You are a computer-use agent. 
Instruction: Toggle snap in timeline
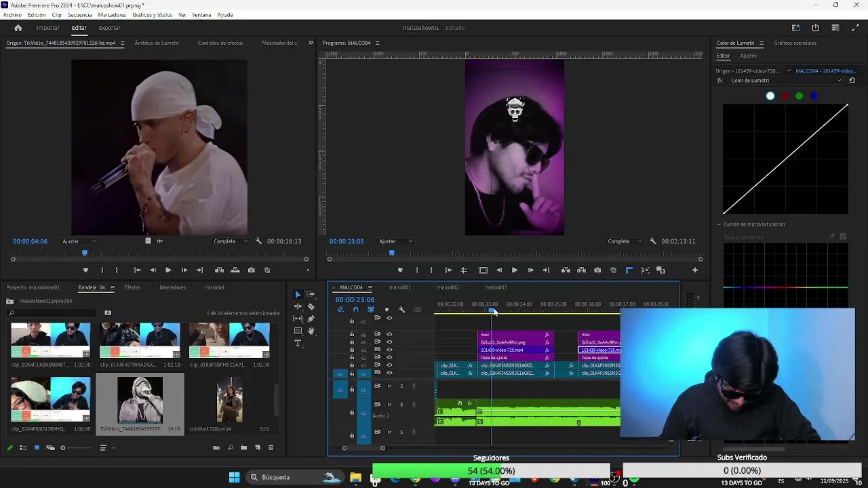355,310
